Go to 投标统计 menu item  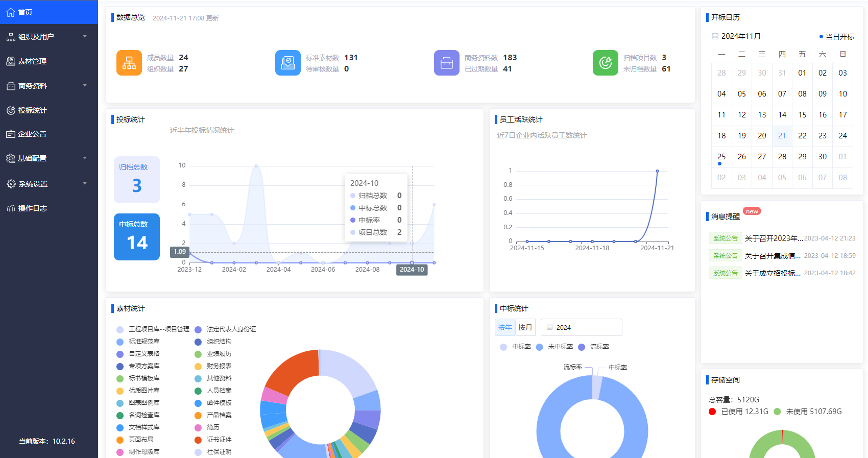pyautogui.click(x=49, y=110)
